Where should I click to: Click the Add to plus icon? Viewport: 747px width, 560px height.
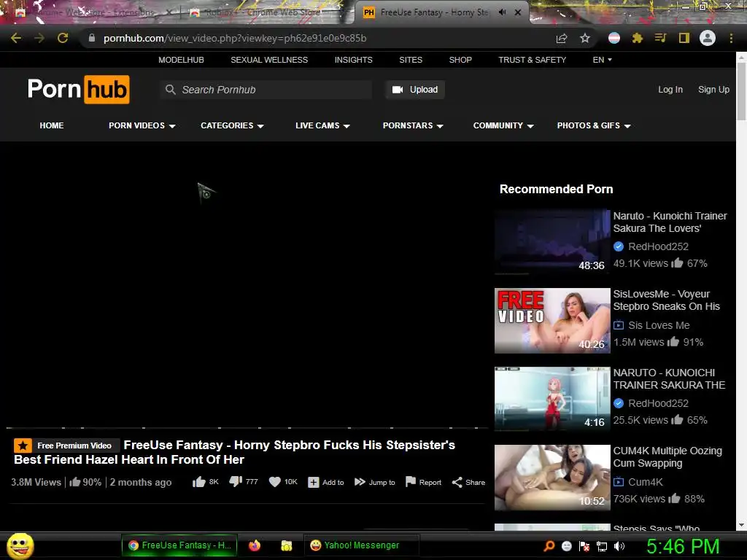tap(313, 483)
